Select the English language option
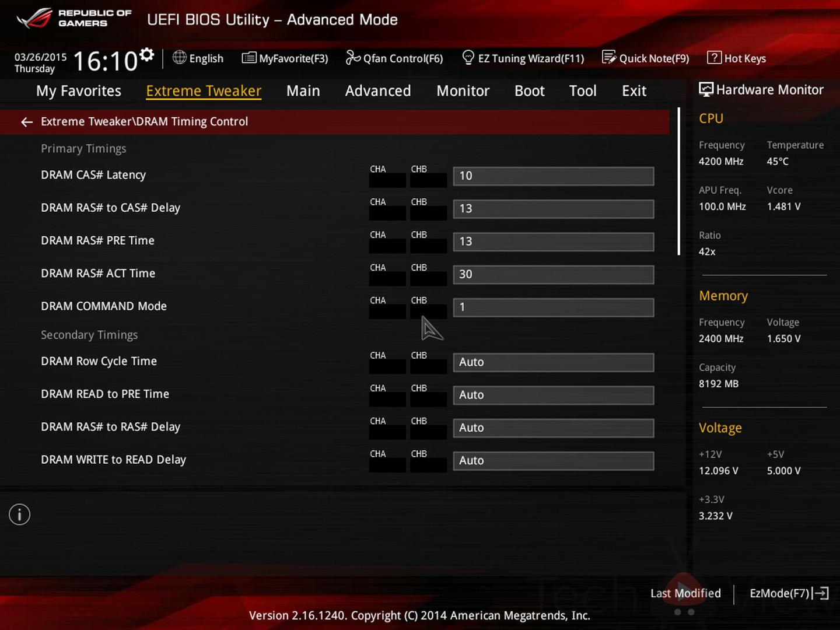 pyautogui.click(x=206, y=58)
